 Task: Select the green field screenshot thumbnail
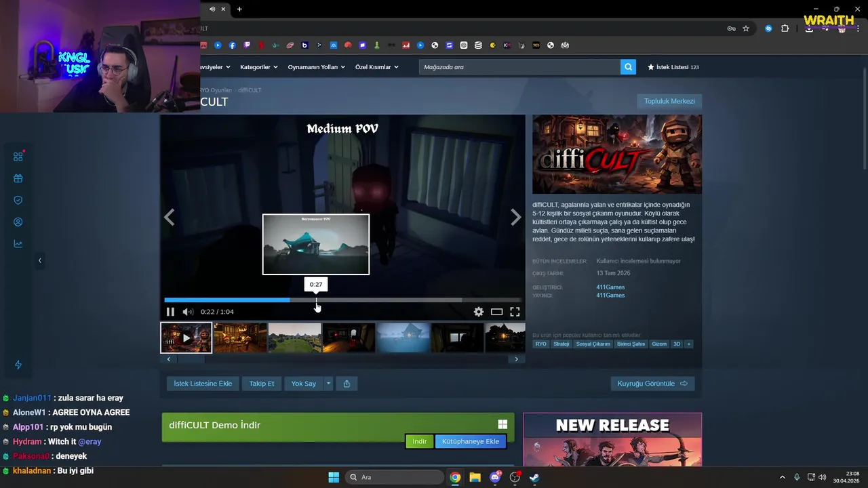[294, 338]
